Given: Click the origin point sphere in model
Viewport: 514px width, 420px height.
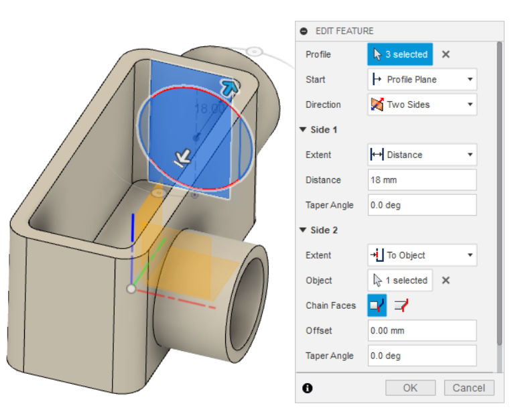Looking at the screenshot, I should click(131, 289).
